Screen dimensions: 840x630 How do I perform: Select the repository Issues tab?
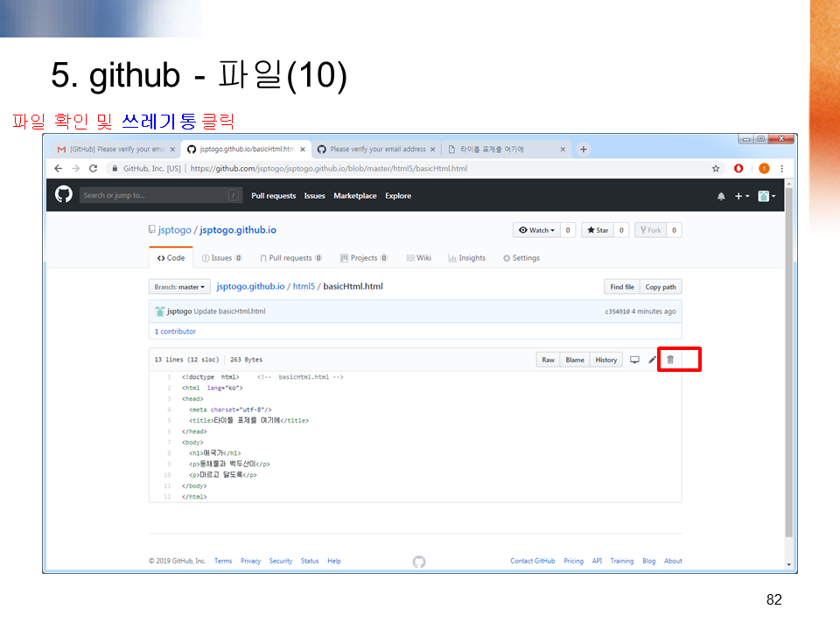pyautogui.click(x=221, y=257)
